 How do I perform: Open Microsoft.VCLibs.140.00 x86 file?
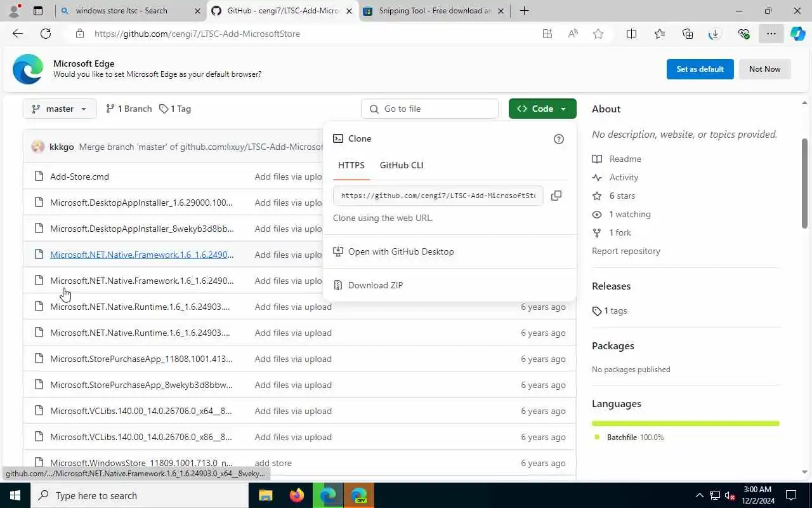141,437
